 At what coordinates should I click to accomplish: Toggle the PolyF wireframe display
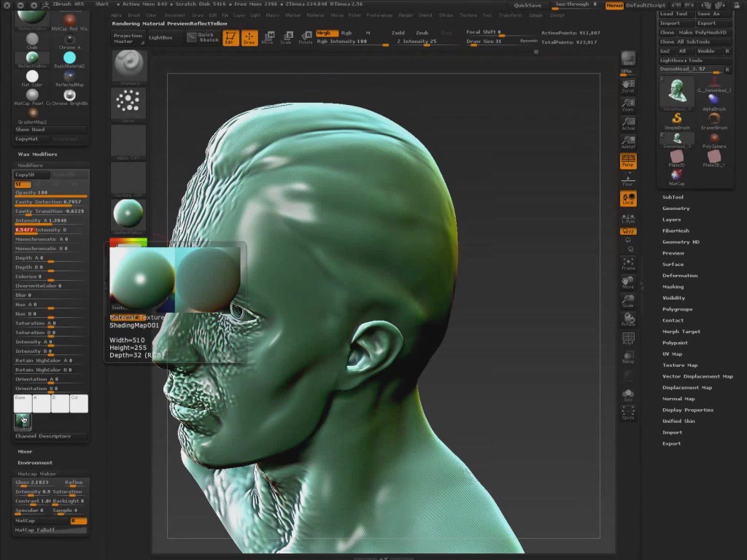click(x=628, y=338)
